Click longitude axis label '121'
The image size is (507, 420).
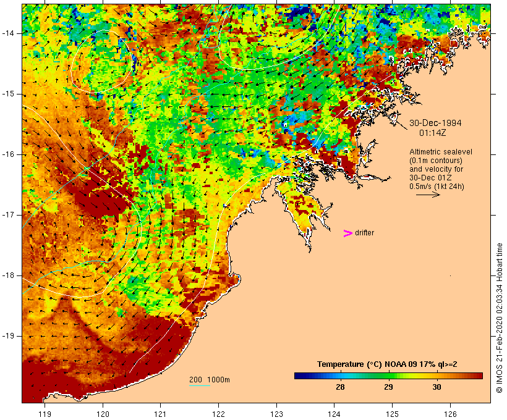click(x=160, y=414)
